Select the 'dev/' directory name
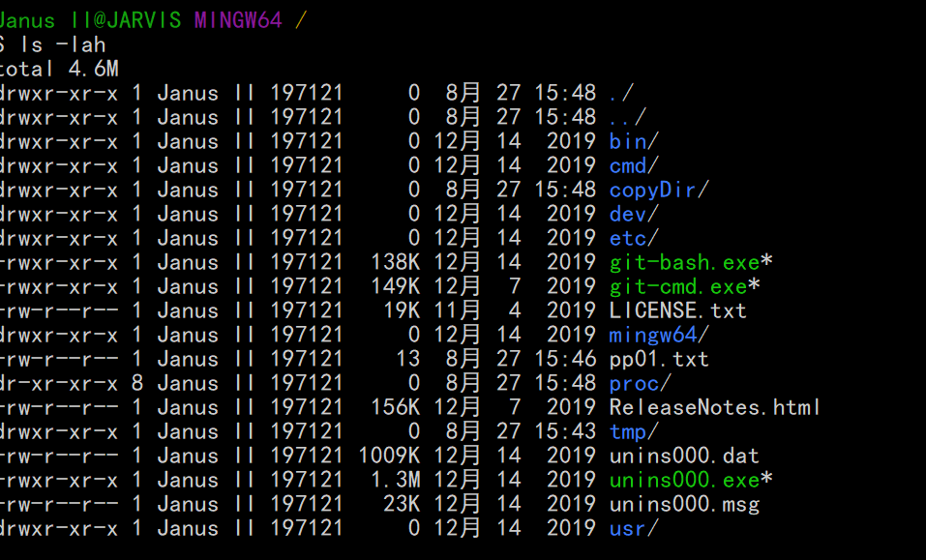This screenshot has height=560, width=926. click(x=634, y=214)
